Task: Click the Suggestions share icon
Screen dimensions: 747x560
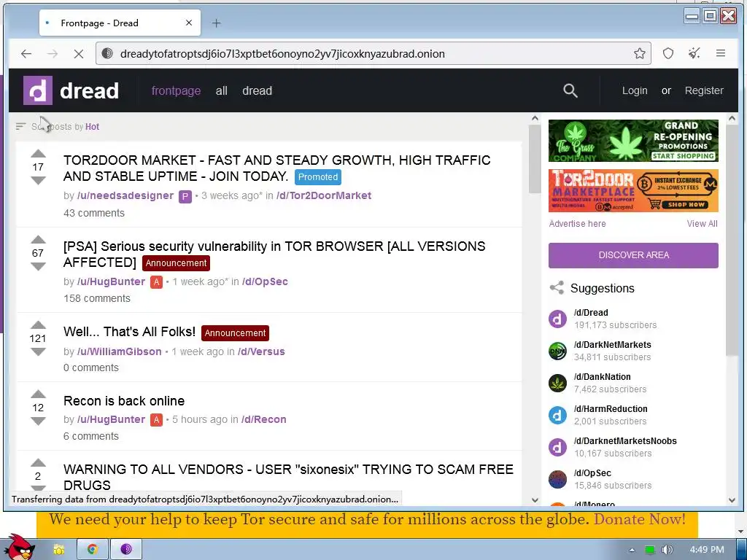Action: 557,287
